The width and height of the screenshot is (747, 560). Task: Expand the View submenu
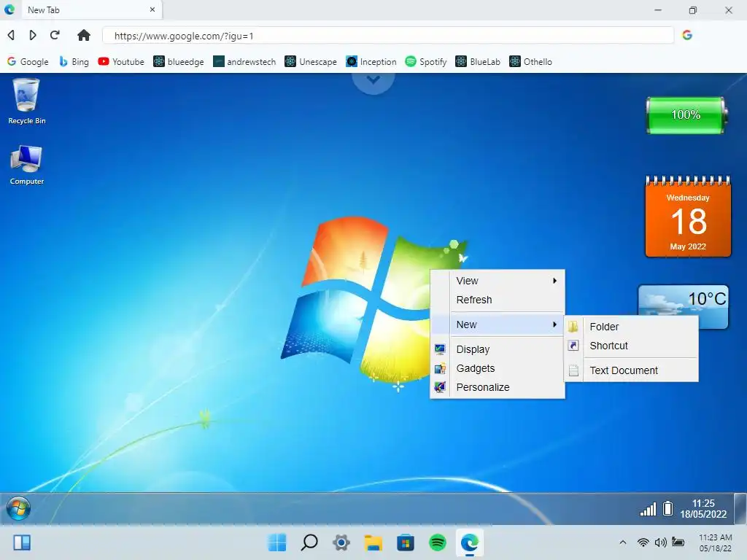coord(498,281)
